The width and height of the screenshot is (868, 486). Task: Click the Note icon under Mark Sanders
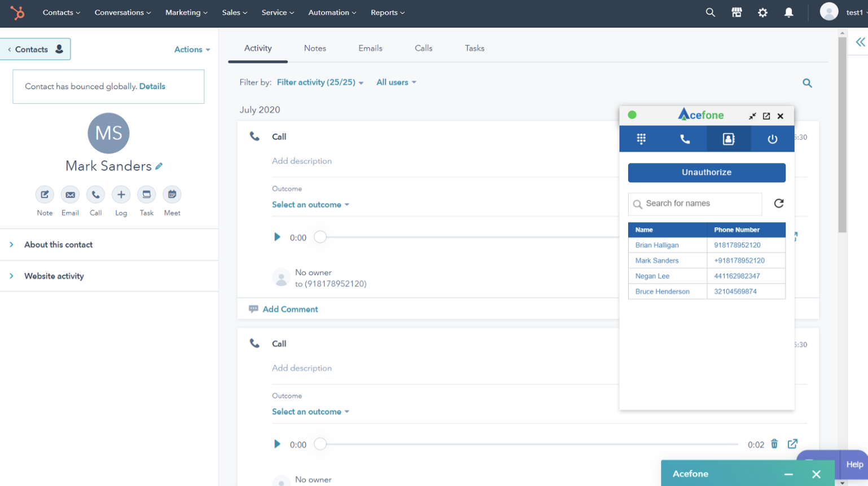coord(45,195)
